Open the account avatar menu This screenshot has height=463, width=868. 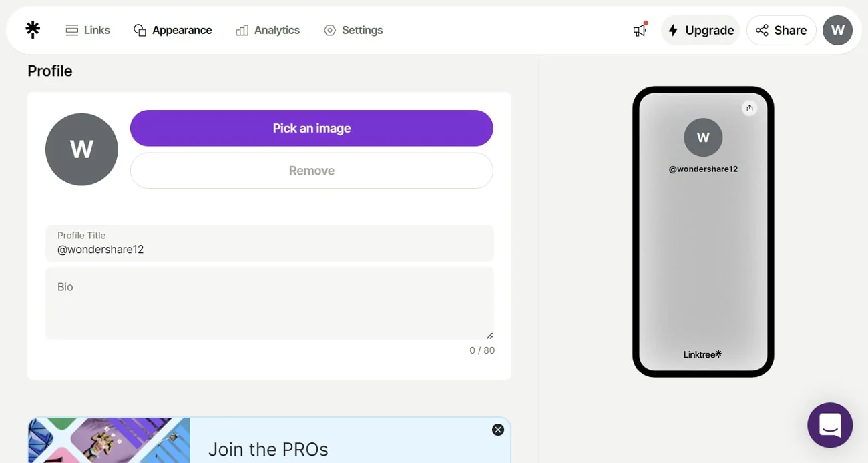(x=837, y=30)
